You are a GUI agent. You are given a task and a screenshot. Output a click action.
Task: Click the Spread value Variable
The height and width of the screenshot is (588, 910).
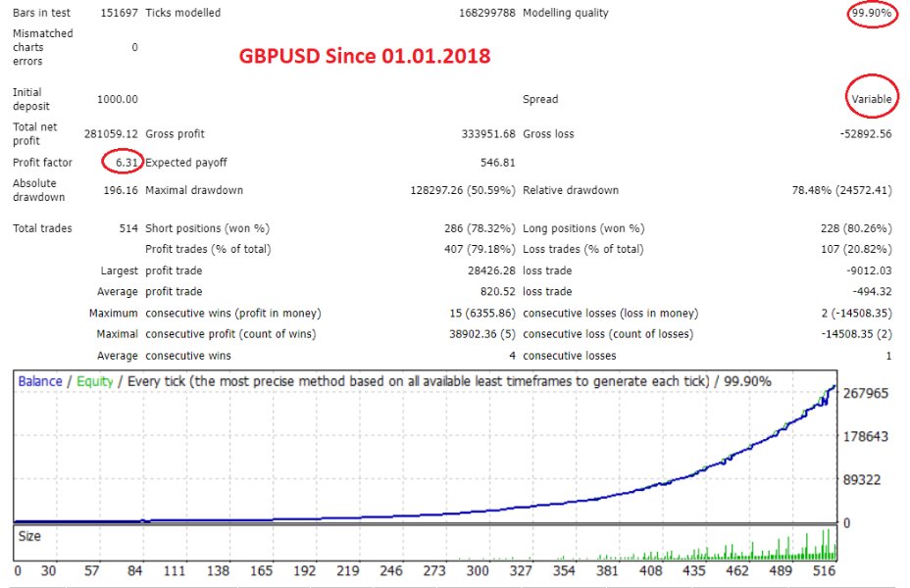tap(871, 99)
